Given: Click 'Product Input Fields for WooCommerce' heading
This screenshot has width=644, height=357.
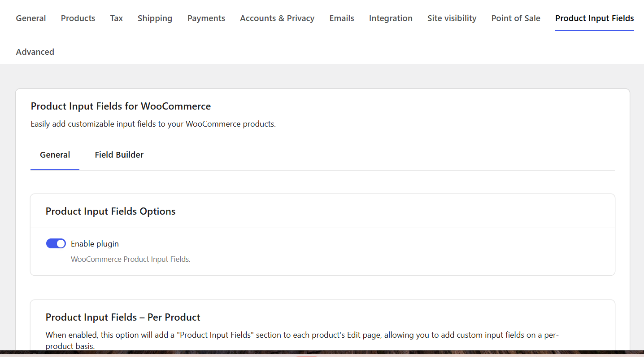Looking at the screenshot, I should (x=121, y=106).
